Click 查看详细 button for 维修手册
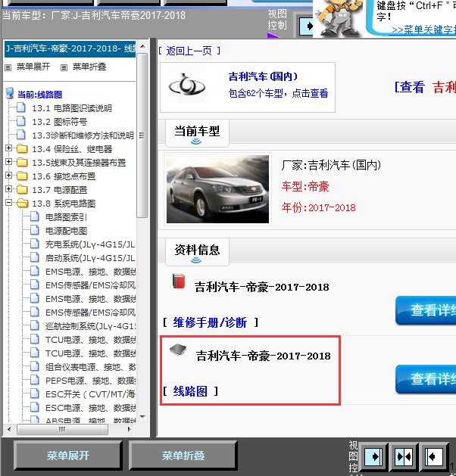Image resolution: width=456 pixels, height=476 pixels. pos(426,310)
